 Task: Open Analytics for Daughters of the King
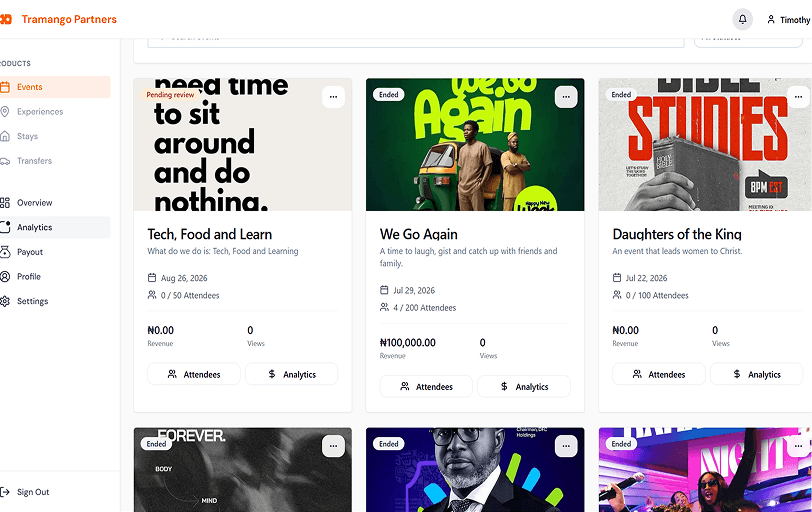tap(757, 374)
